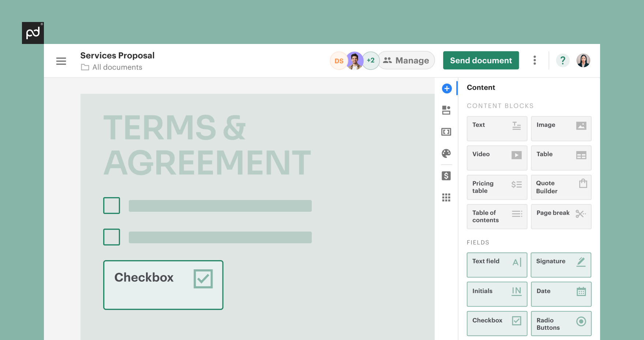Click the Content panel heading

click(x=481, y=88)
